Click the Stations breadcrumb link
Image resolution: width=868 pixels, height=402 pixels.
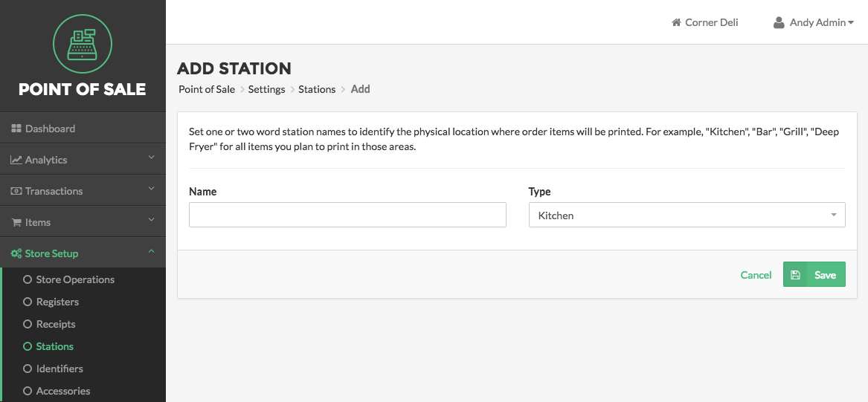coord(317,89)
